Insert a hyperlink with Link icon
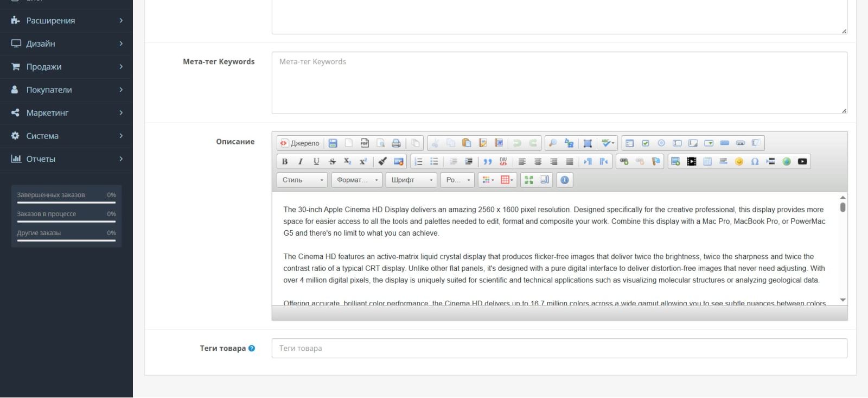Viewport: 868px width, 398px height. pyautogui.click(x=624, y=162)
